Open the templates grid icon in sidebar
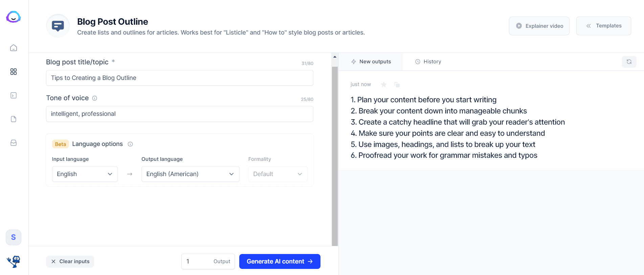 (14, 71)
